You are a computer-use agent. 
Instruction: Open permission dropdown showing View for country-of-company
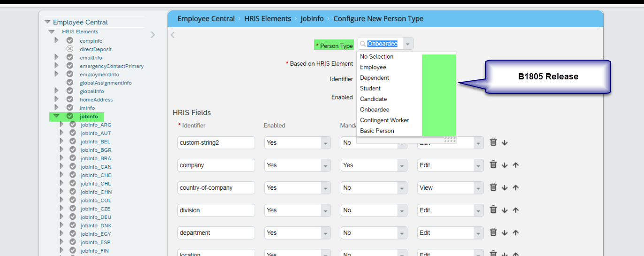[478, 188]
